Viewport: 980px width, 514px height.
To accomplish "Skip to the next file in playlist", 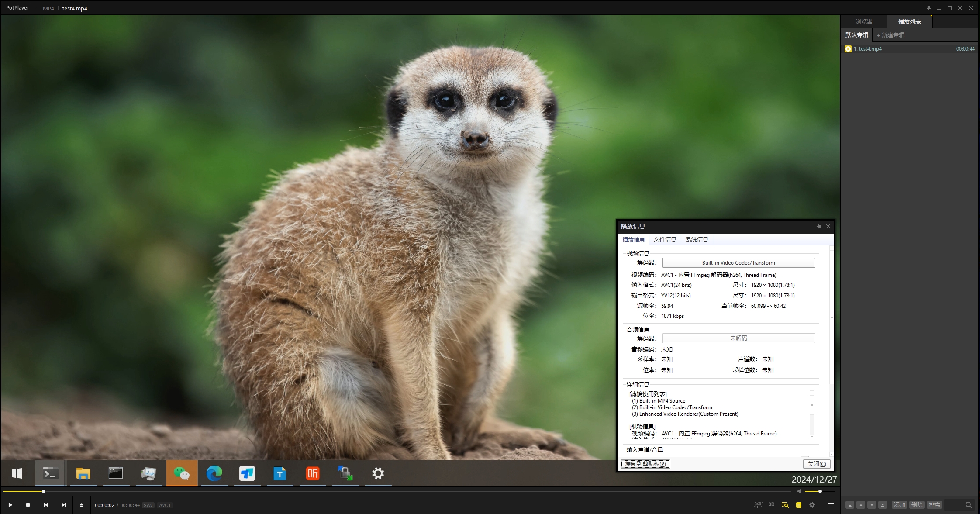I will point(64,505).
